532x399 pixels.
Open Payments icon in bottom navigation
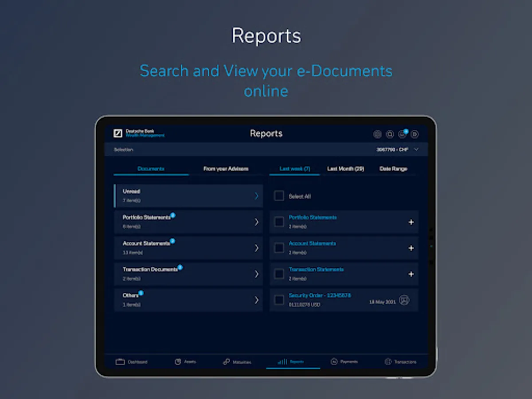(x=334, y=362)
